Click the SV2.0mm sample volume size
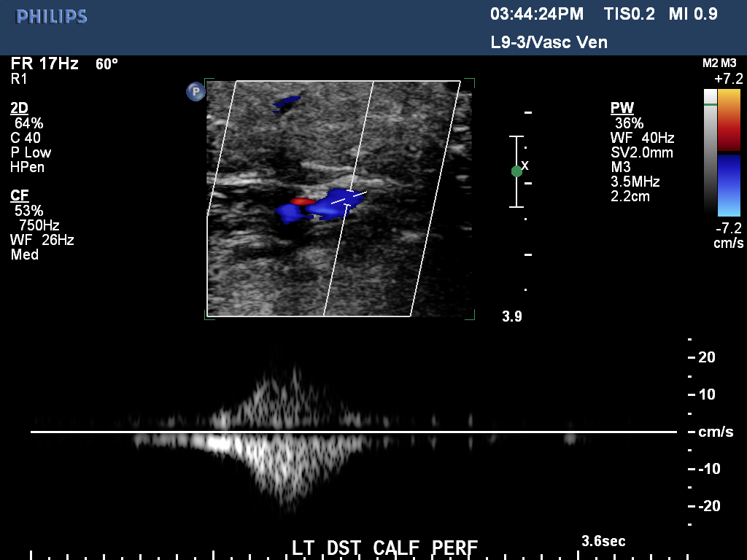 (x=641, y=153)
